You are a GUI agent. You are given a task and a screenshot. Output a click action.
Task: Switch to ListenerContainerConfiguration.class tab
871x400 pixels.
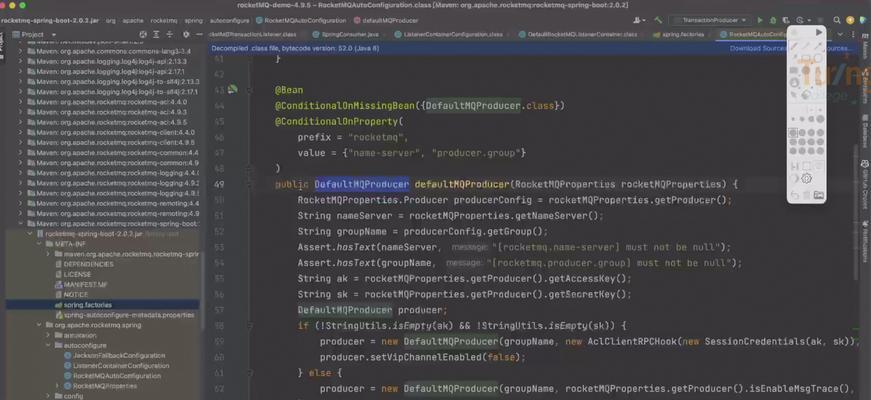click(x=449, y=34)
